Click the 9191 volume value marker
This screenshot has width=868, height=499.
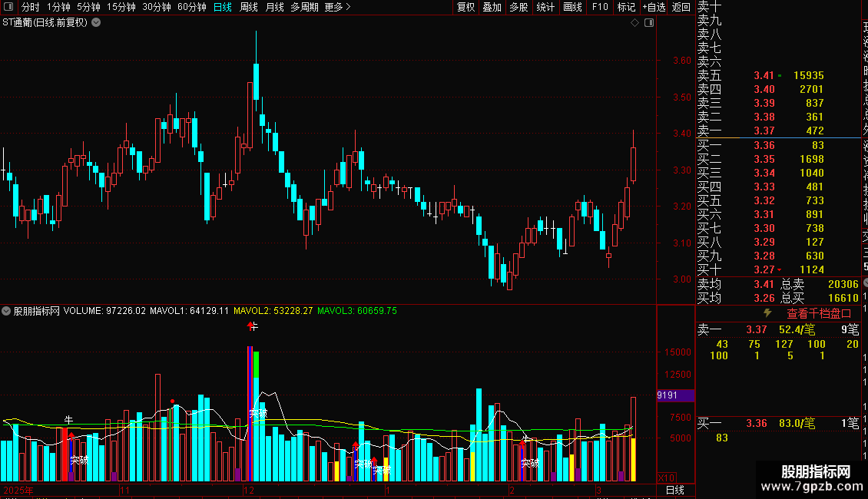point(675,395)
